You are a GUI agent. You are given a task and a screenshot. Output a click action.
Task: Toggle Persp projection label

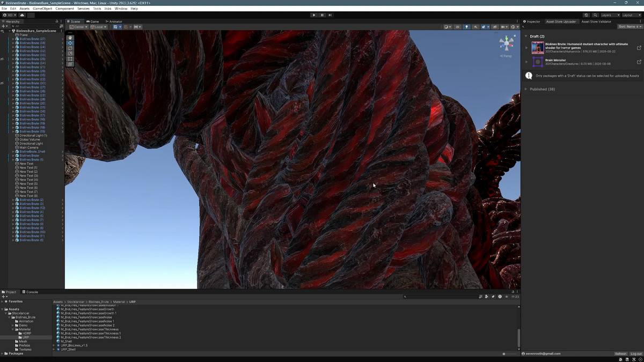tap(506, 56)
